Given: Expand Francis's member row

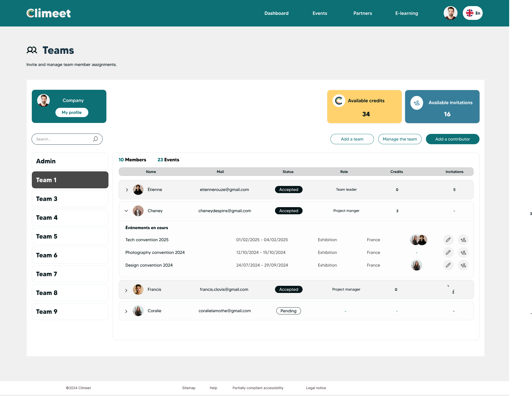Looking at the screenshot, I should tap(126, 290).
